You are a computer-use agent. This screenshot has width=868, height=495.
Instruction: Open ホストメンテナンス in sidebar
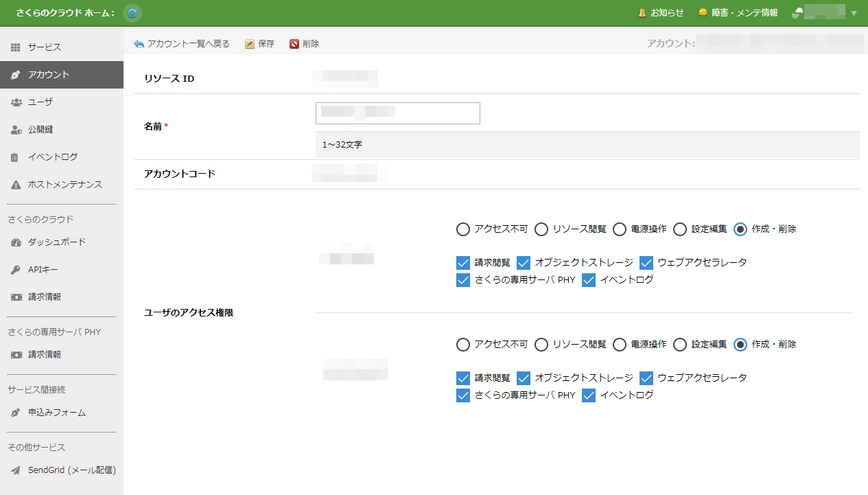(64, 185)
